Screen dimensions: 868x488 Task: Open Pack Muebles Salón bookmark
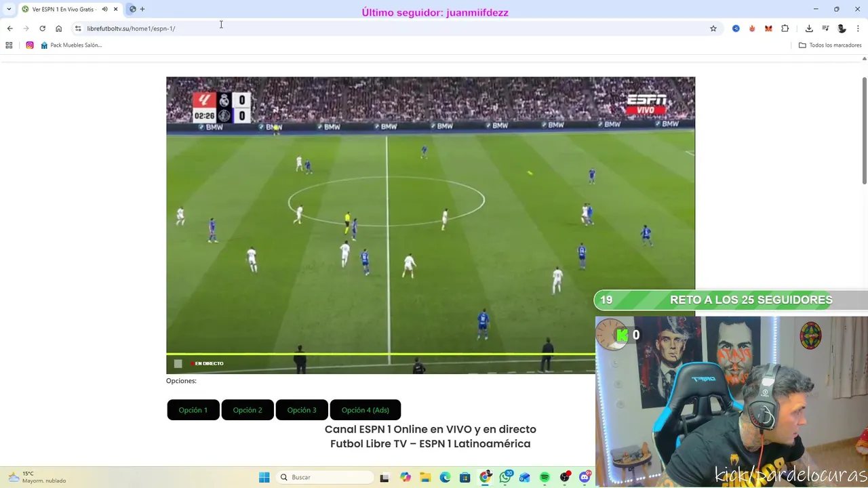click(x=71, y=45)
